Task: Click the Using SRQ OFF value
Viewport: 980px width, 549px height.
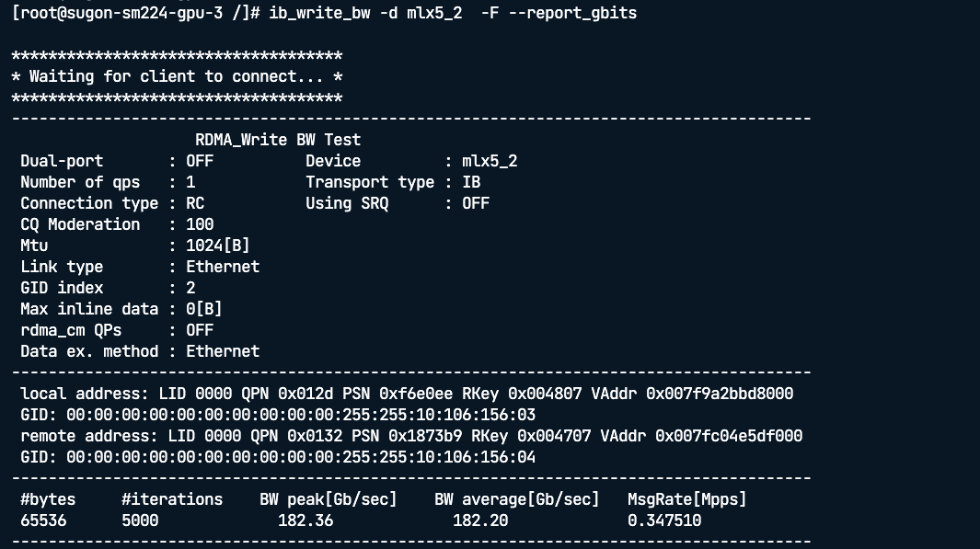Action: pos(476,203)
